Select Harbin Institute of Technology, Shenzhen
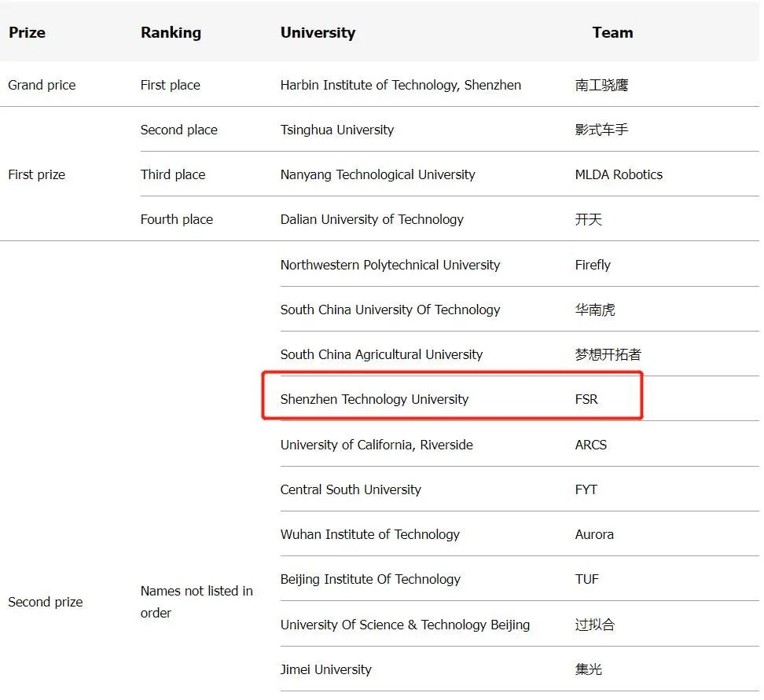 click(400, 85)
